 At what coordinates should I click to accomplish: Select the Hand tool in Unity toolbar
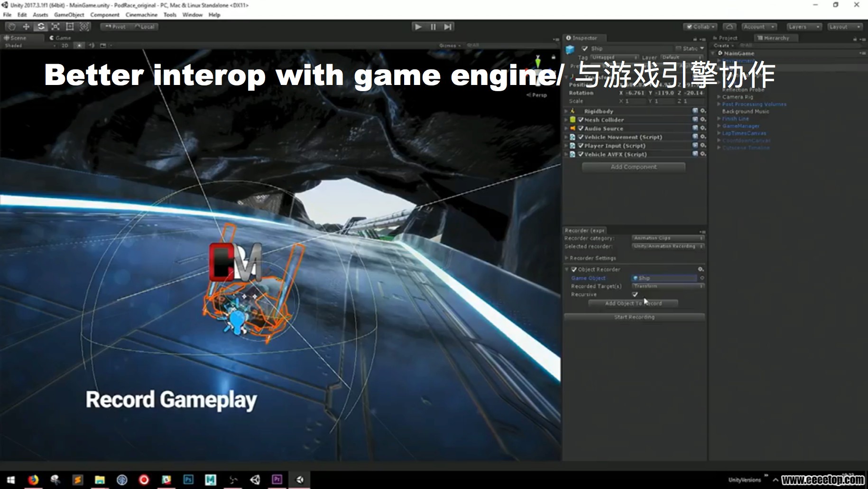point(12,27)
